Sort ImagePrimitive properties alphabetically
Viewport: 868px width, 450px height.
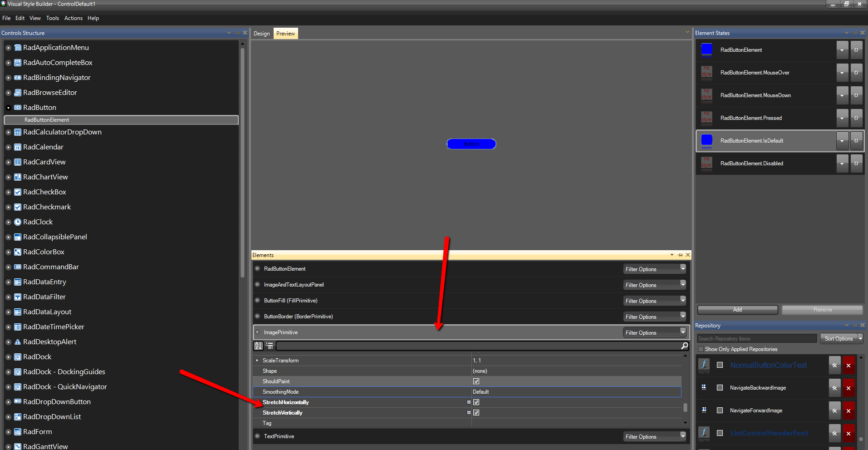(259, 346)
